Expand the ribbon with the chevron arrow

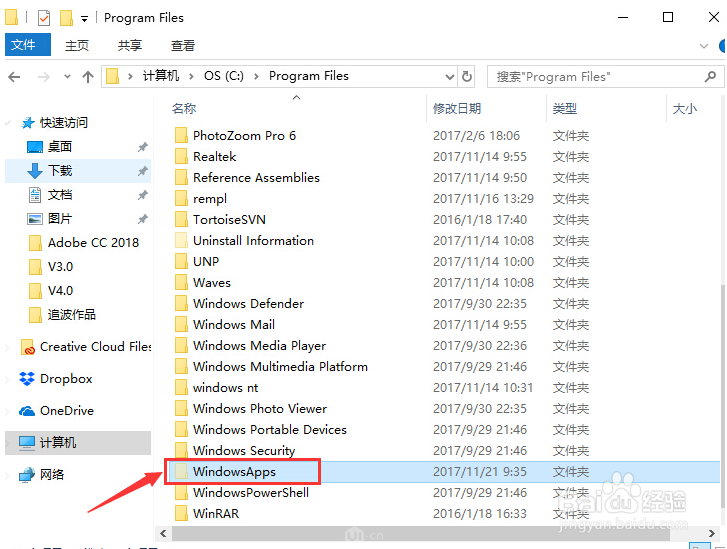click(x=704, y=46)
